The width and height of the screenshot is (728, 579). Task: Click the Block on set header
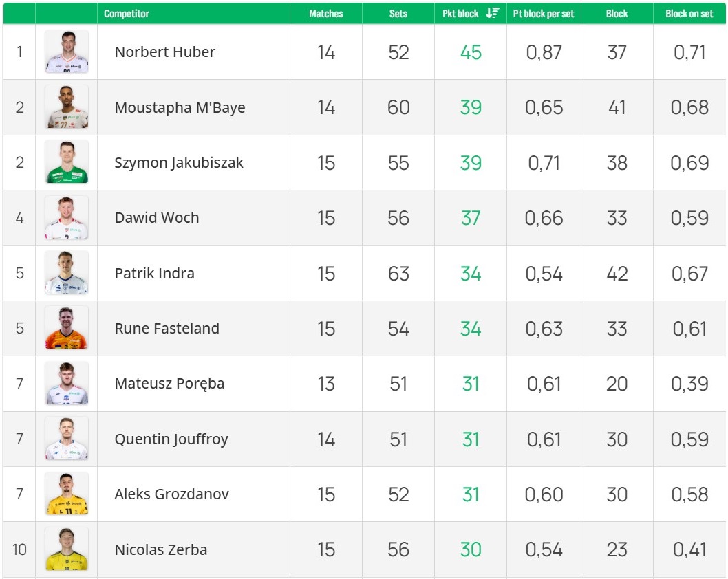pos(689,14)
